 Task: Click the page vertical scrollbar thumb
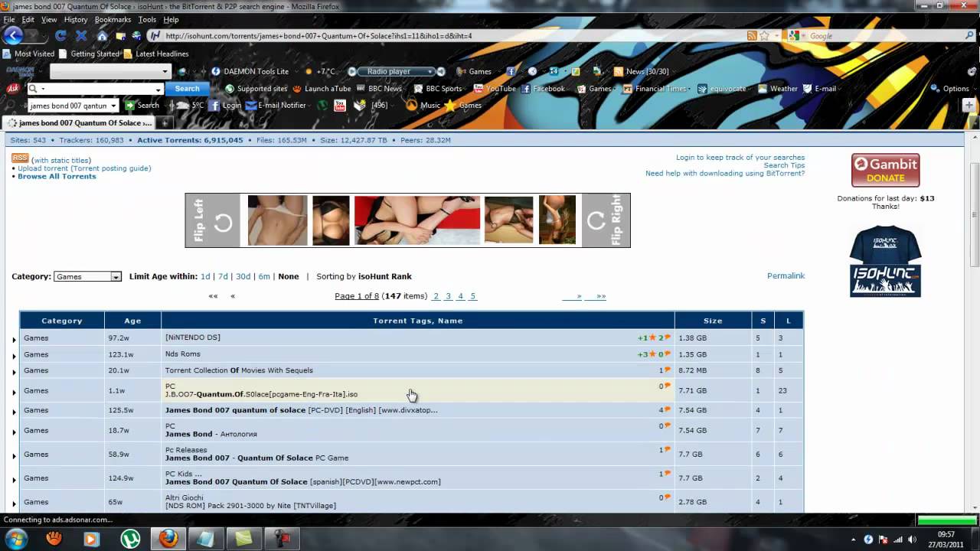coord(974,214)
